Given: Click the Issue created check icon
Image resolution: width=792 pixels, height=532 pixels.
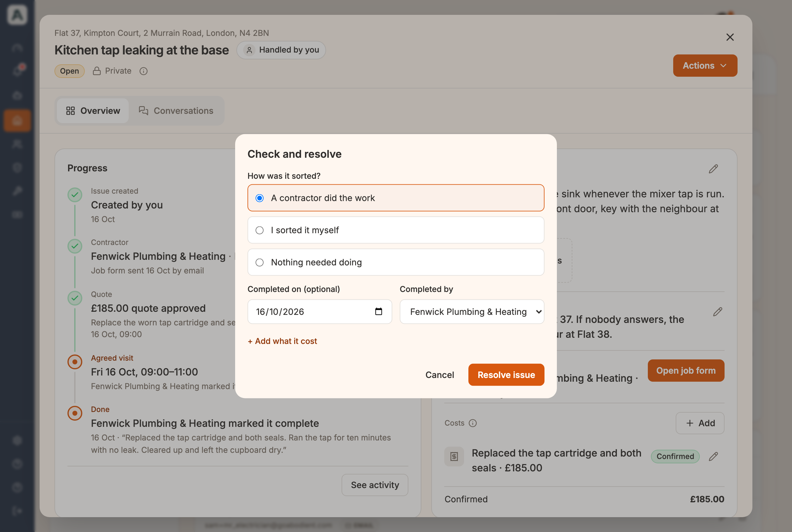Looking at the screenshot, I should [x=75, y=195].
